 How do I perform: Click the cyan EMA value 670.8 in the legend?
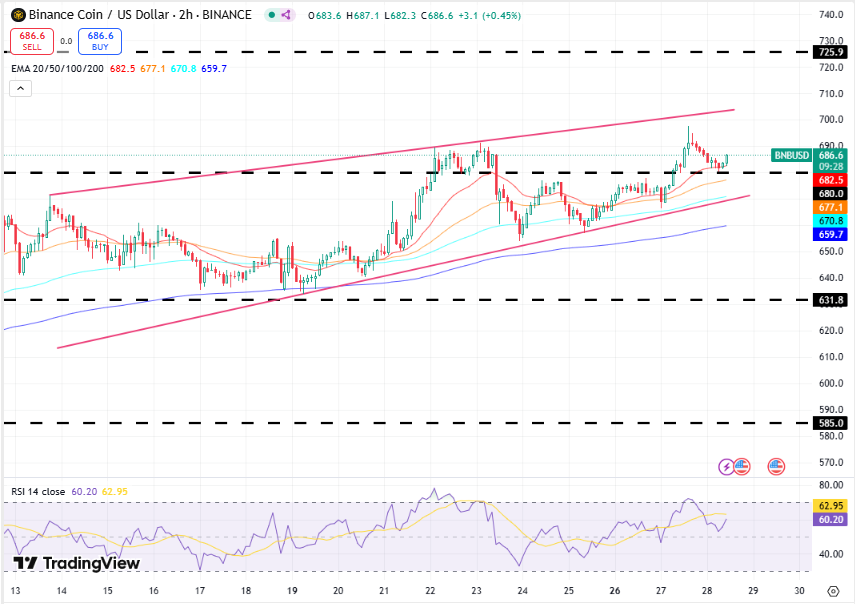pyautogui.click(x=183, y=69)
